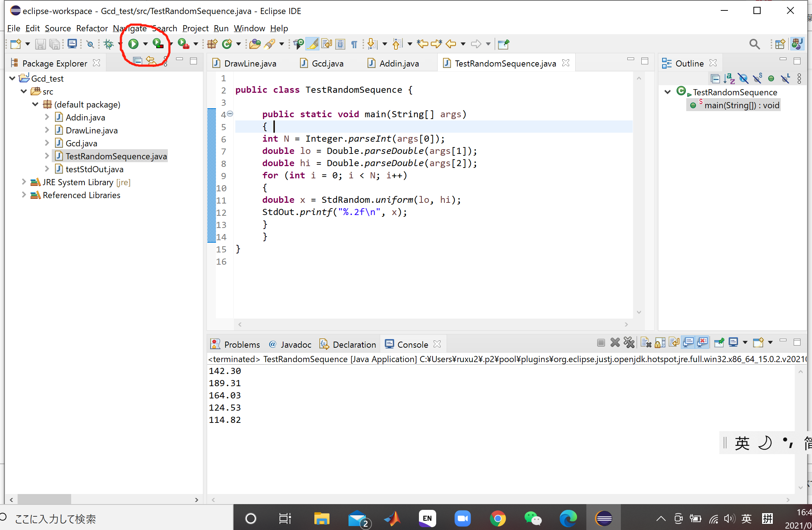This screenshot has height=530, width=812.
Task: Expand the Referenced Libraries node
Action: pos(24,195)
